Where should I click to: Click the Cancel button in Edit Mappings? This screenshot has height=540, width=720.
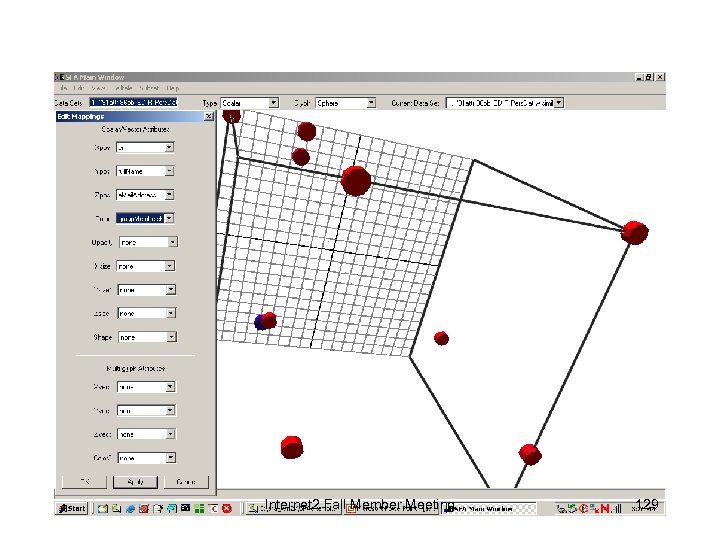pos(186,482)
